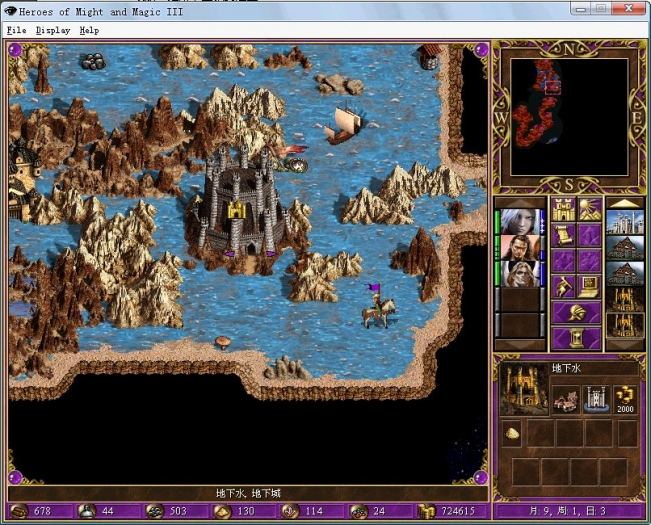End the turn with the hourglass button
The width and height of the screenshot is (651, 525).
click(x=576, y=338)
